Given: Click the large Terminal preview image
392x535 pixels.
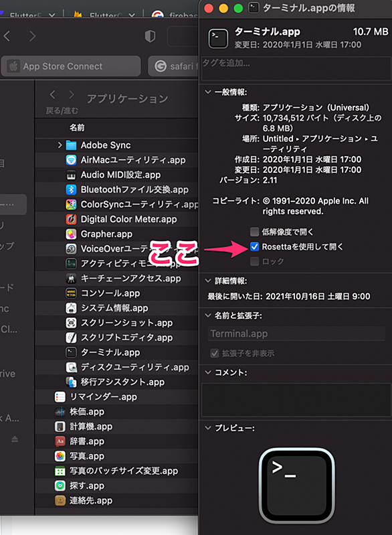Looking at the screenshot, I should (x=296, y=485).
